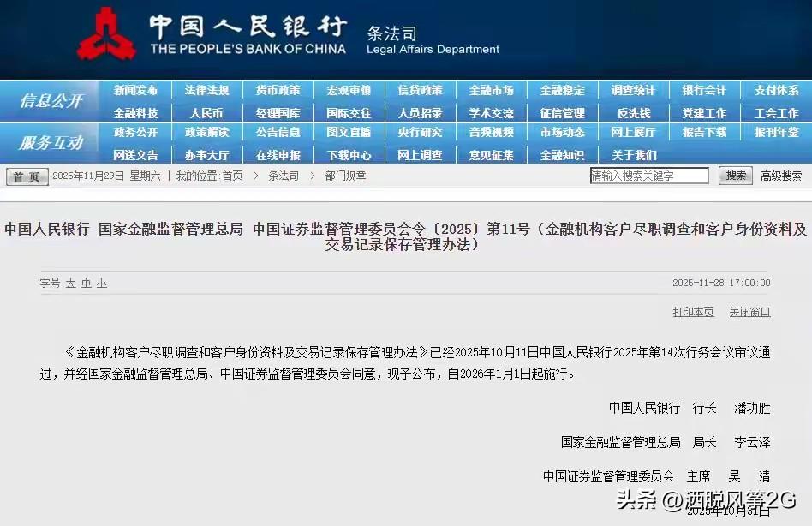Open 公告信息 under 服务互动
This screenshot has height=526, width=812.
point(278,132)
